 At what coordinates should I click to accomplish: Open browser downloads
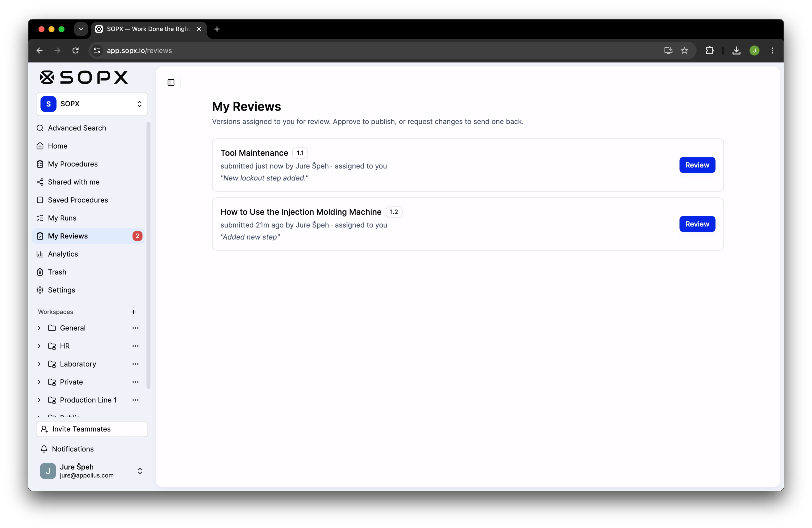736,50
